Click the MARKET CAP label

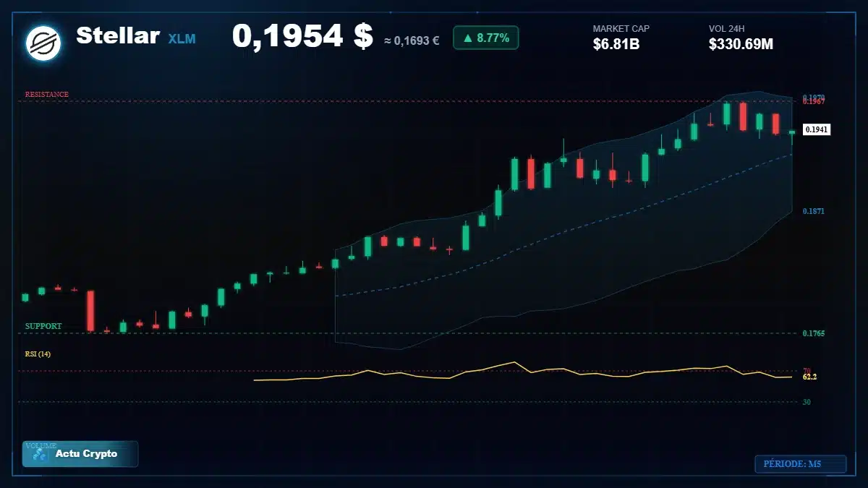tap(621, 29)
